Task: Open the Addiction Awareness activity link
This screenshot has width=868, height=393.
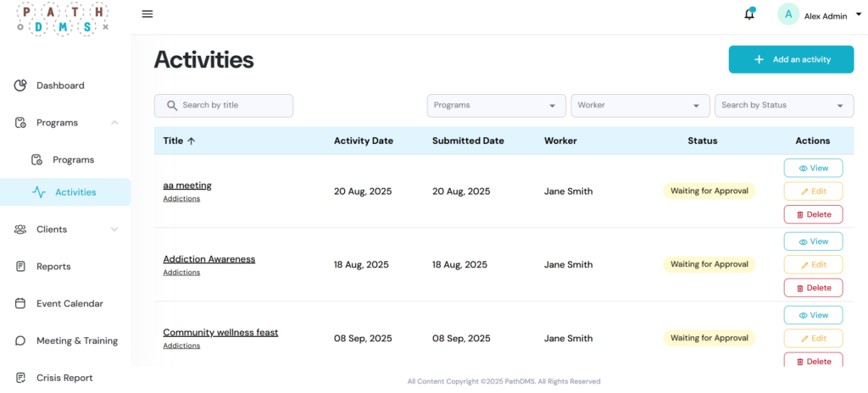Action: click(x=209, y=259)
